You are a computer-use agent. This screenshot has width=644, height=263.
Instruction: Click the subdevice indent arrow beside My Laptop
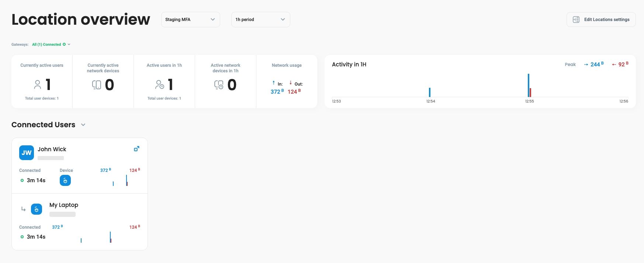click(23, 209)
